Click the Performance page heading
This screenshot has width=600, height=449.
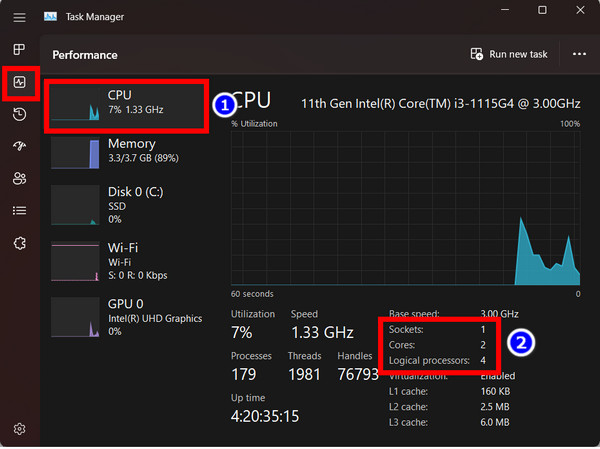click(85, 55)
